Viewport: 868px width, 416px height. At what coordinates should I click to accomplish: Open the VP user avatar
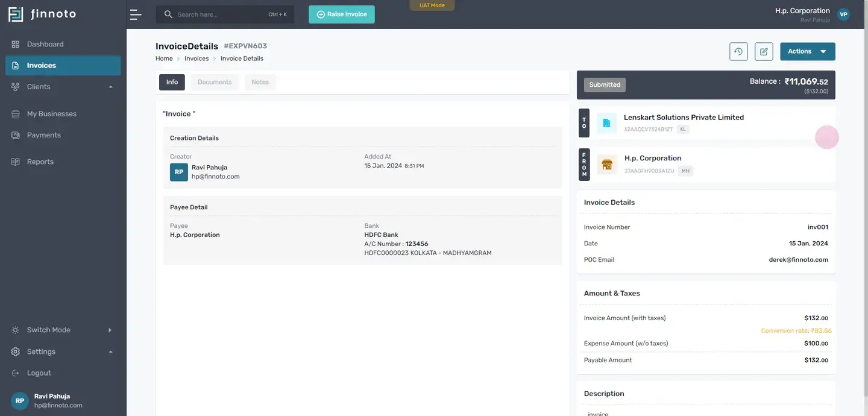coord(843,14)
